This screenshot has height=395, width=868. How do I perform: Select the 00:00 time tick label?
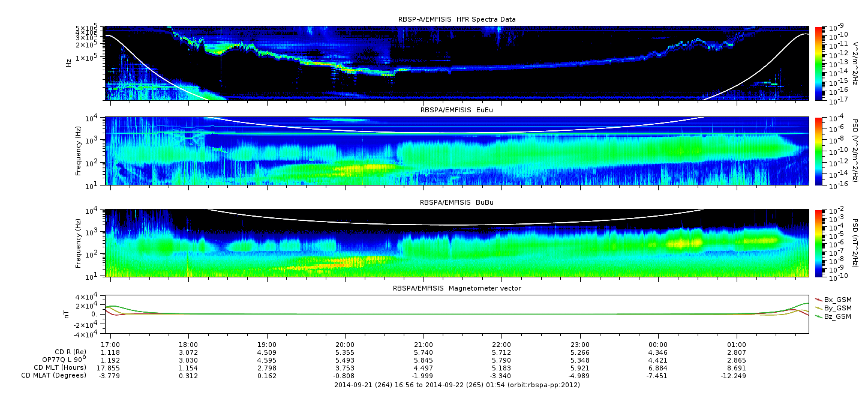[x=658, y=345]
